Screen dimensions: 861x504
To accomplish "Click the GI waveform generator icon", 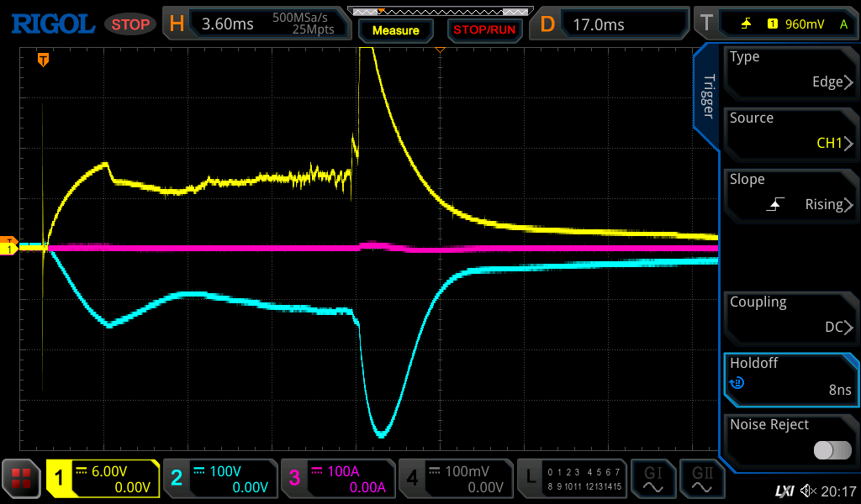I will click(x=653, y=479).
